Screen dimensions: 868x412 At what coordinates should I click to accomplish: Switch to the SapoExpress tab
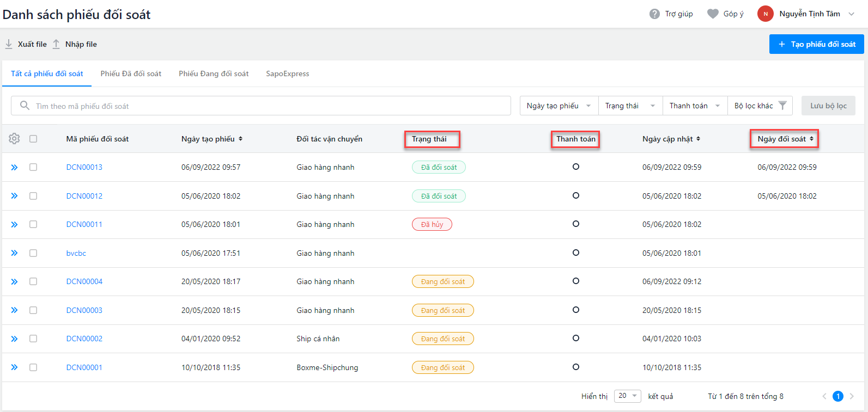pyautogui.click(x=287, y=73)
